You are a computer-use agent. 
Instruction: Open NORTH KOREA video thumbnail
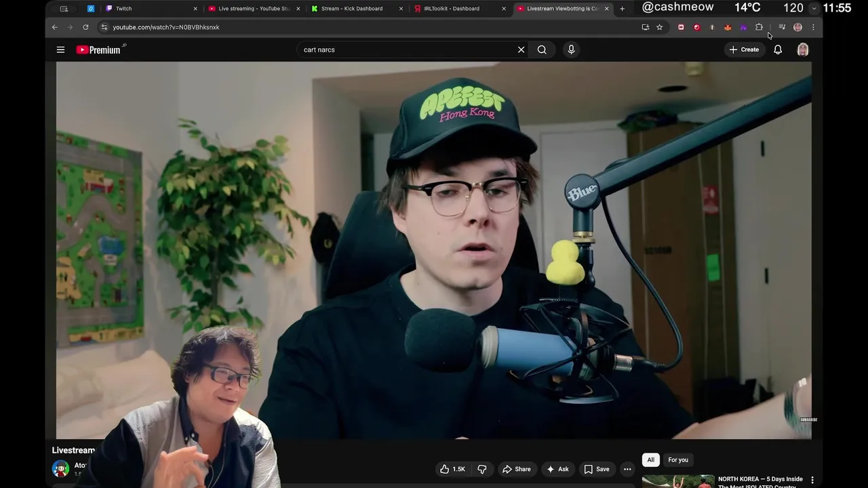[678, 481]
